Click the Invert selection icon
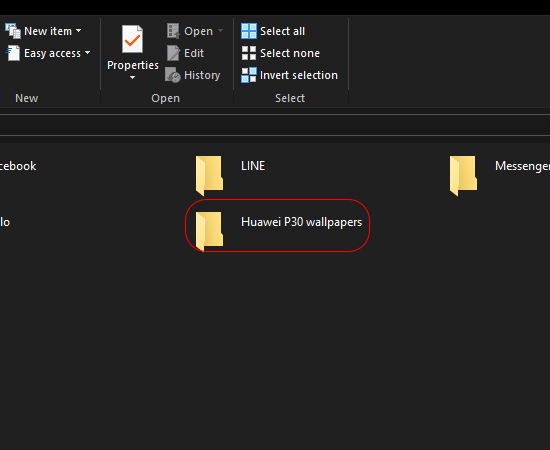The width and height of the screenshot is (550, 450). (x=249, y=75)
